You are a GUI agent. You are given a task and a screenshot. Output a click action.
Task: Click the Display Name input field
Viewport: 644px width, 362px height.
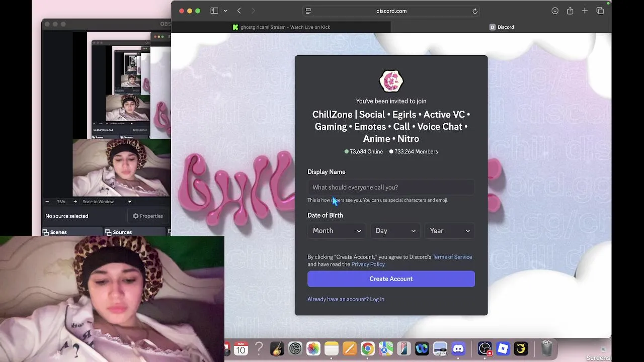(391, 187)
